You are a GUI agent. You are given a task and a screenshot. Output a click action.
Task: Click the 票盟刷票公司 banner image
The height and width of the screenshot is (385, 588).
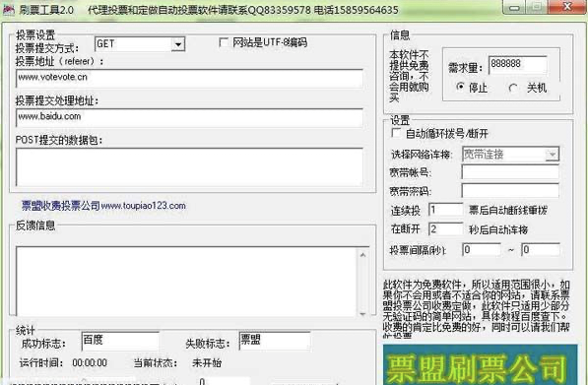[x=480, y=364]
